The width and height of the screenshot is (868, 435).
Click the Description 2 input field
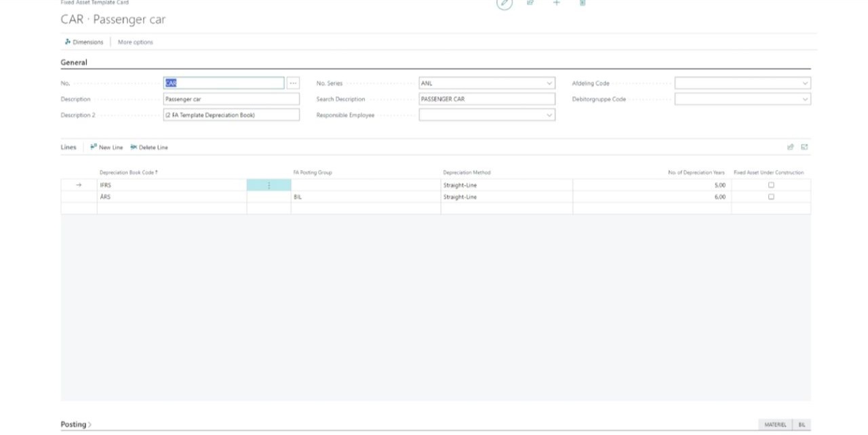[x=231, y=115]
